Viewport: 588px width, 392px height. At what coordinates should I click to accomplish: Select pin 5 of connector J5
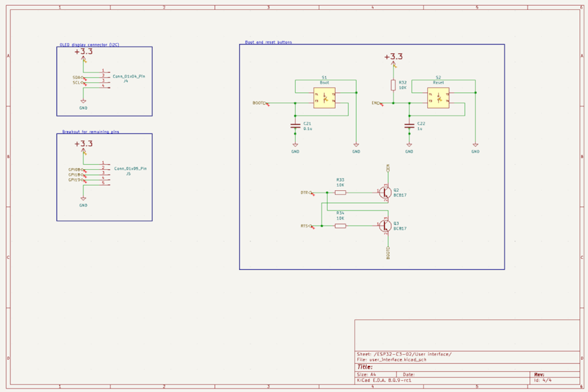tap(105, 184)
